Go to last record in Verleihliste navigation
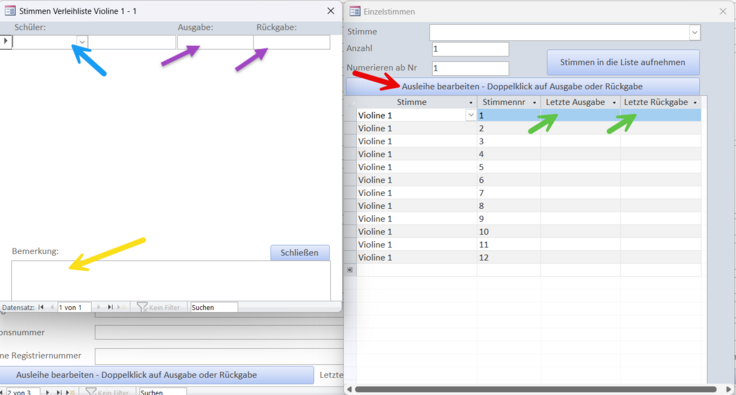736x395 pixels. point(110,307)
